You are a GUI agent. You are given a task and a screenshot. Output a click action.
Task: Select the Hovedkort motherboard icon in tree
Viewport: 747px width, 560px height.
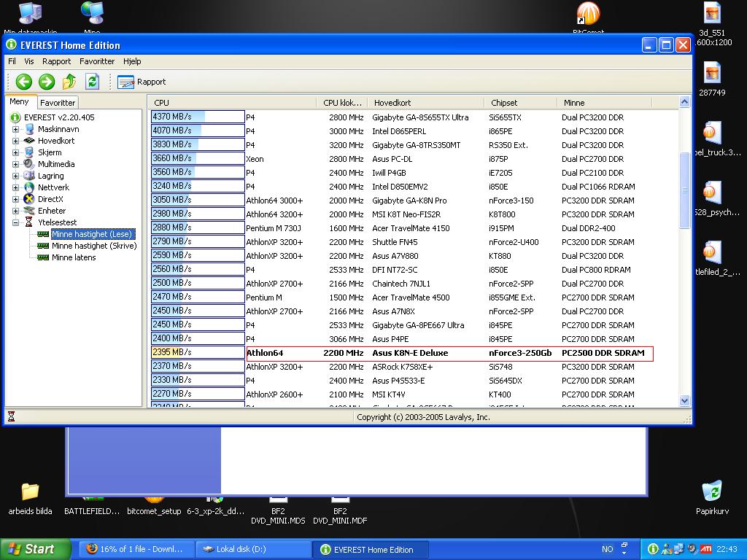click(x=29, y=141)
